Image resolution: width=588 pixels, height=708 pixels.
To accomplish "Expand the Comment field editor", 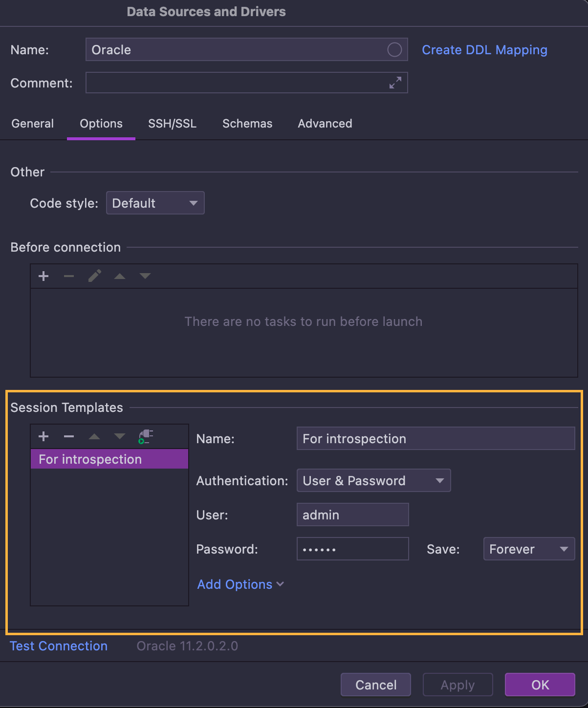I will click(395, 83).
